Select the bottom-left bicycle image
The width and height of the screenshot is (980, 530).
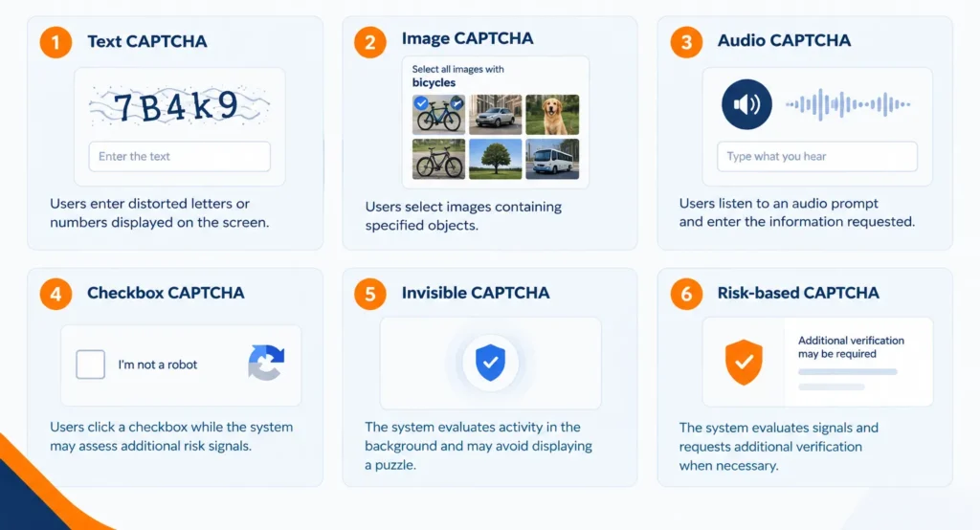point(438,159)
